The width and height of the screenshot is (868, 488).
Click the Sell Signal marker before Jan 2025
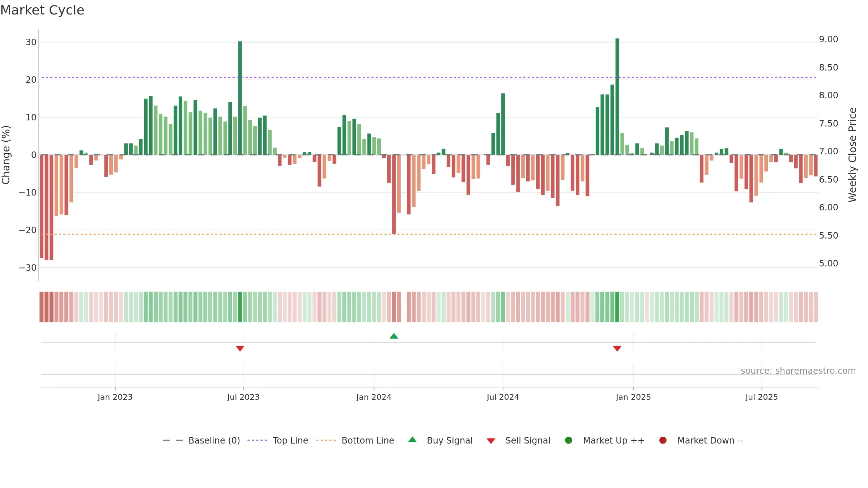617,348
